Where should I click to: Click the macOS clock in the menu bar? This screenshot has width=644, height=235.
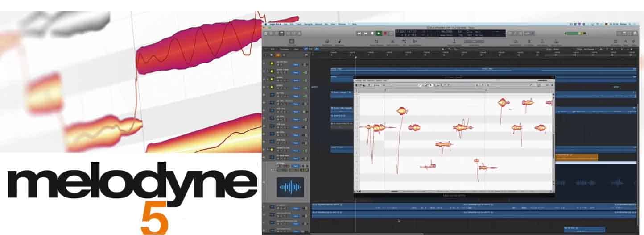tap(614, 24)
